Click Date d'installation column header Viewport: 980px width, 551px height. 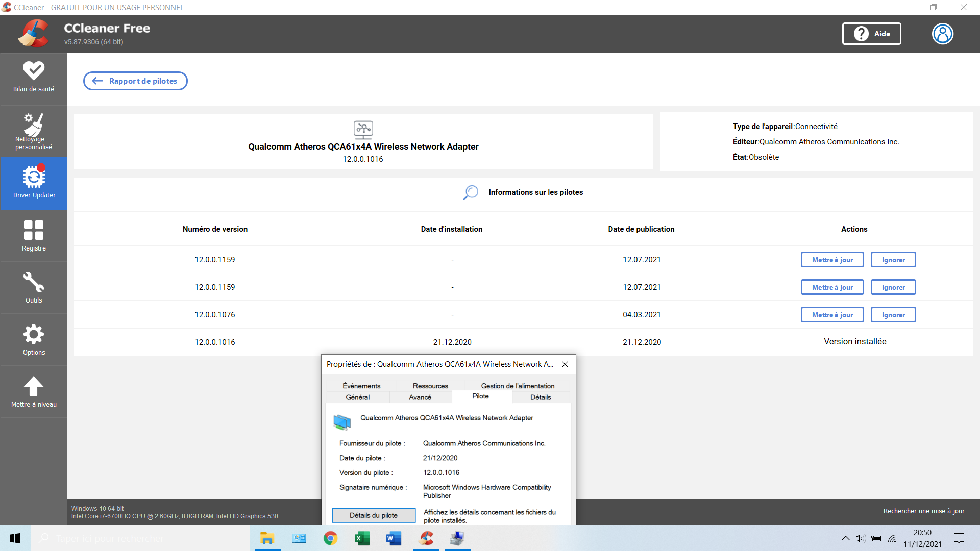point(452,229)
